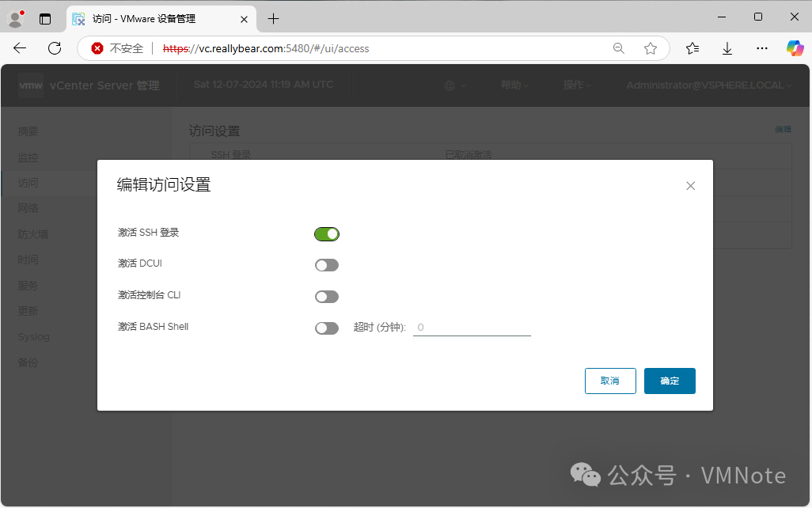
Task: Click the 编辑访问设置 dialog title
Action: pos(164,185)
